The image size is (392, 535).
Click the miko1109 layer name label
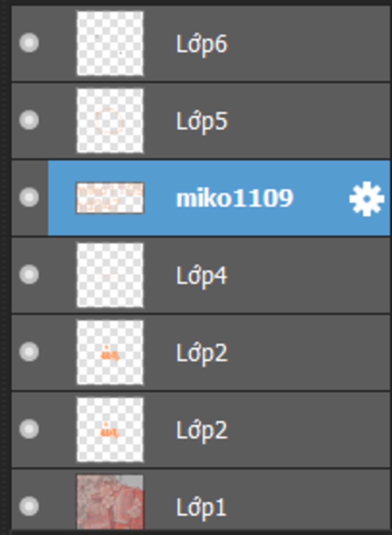pos(235,198)
